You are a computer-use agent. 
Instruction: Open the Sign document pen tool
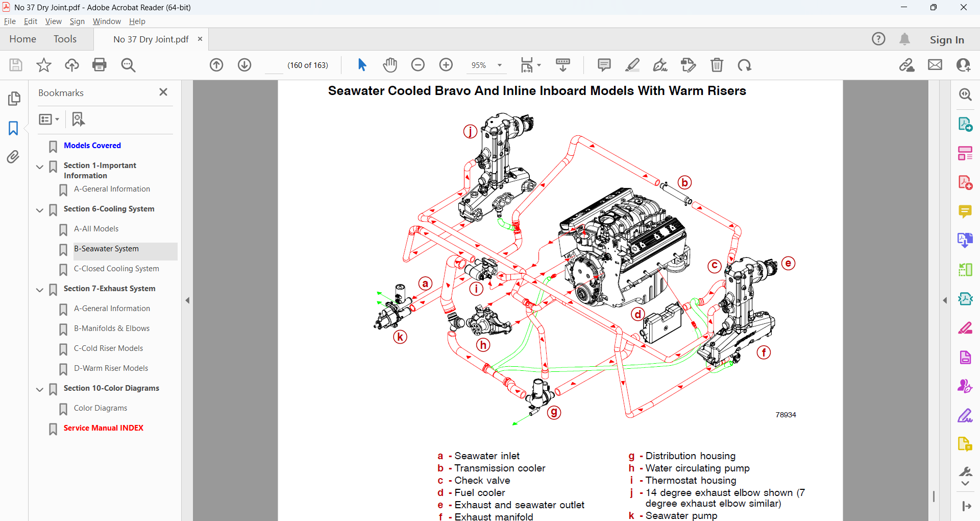[x=660, y=65]
